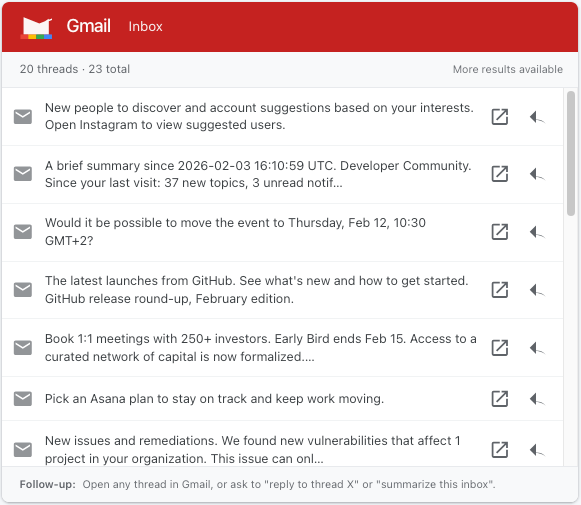
Task: Reply to the Developer Community summary thread
Action: (x=537, y=174)
